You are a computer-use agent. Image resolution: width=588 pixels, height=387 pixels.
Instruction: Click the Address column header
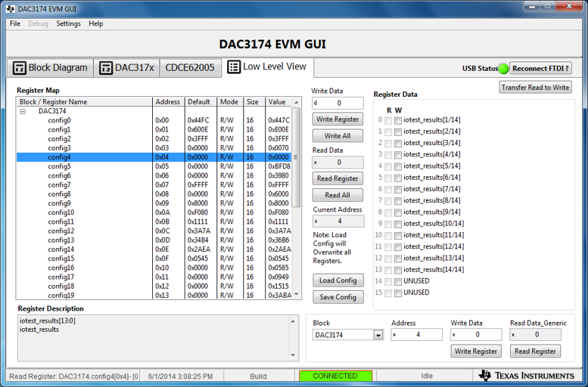click(168, 102)
